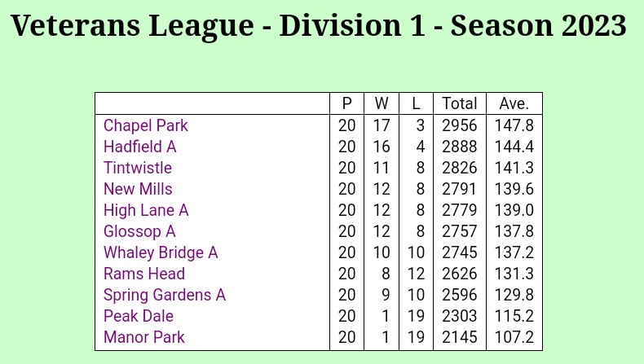Select the New Mills link
Screen dimensions: 644x364
pyautogui.click(x=138, y=189)
